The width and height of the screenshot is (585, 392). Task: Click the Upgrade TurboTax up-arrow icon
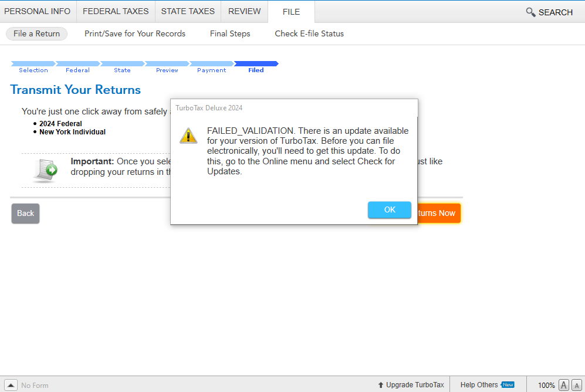click(x=381, y=385)
